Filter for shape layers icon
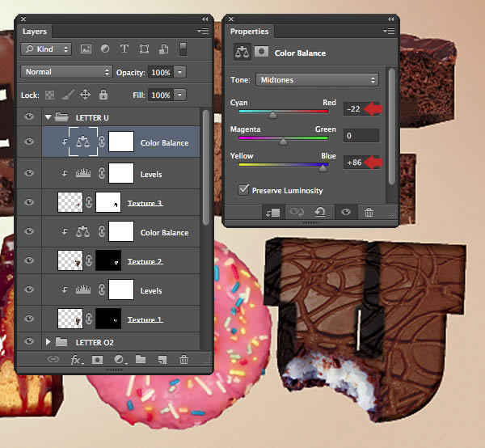This screenshot has width=485, height=448. pos(144,49)
